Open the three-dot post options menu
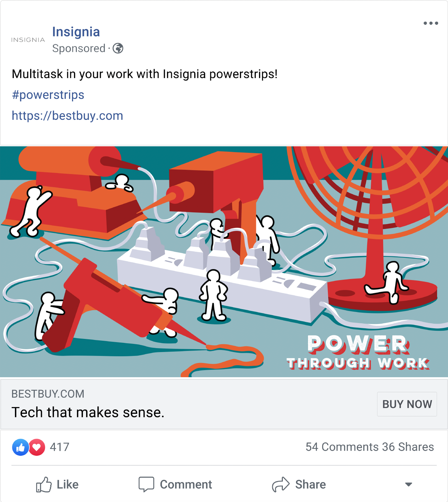 [x=431, y=23]
